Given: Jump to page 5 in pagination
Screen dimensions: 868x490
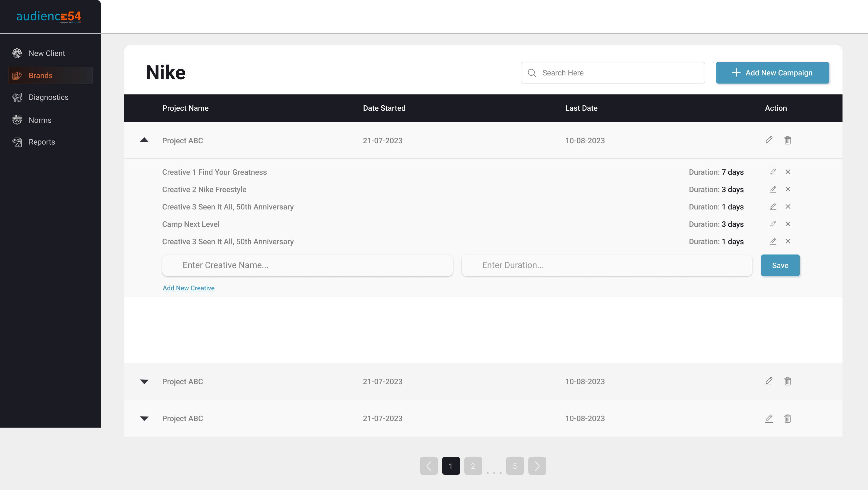Looking at the screenshot, I should tap(515, 466).
